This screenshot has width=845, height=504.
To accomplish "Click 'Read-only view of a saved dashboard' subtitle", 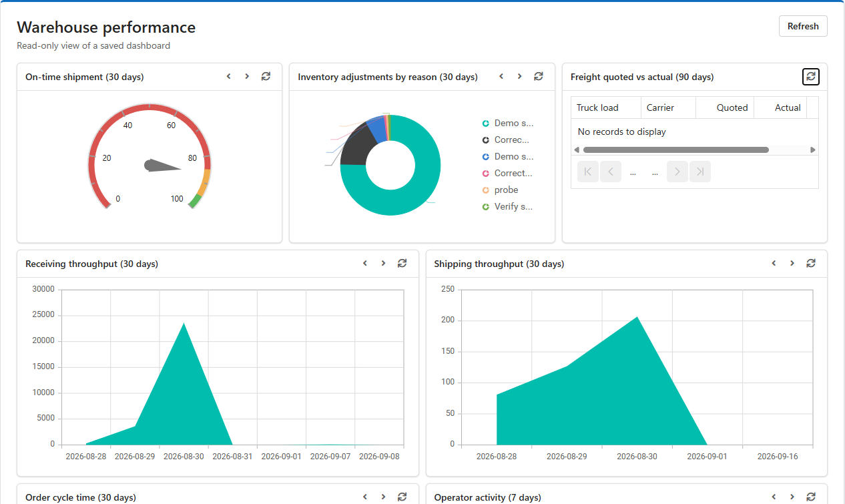I will (x=93, y=46).
